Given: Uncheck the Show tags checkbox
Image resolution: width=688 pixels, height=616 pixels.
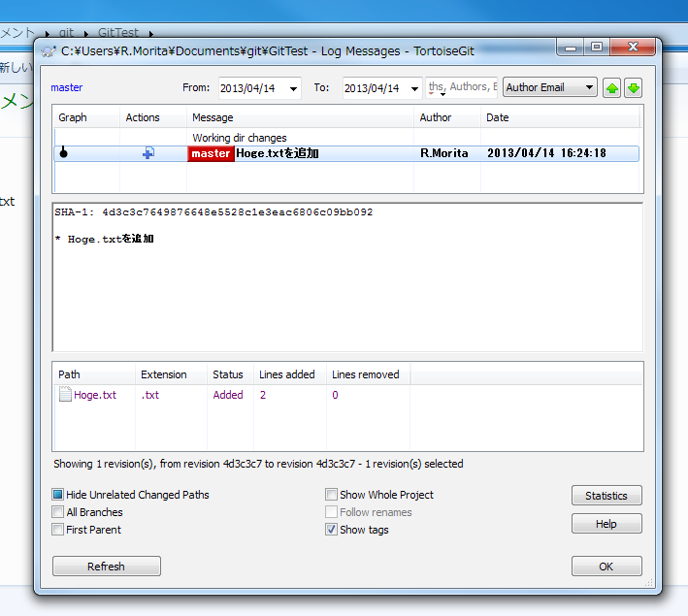Looking at the screenshot, I should pos(331,530).
